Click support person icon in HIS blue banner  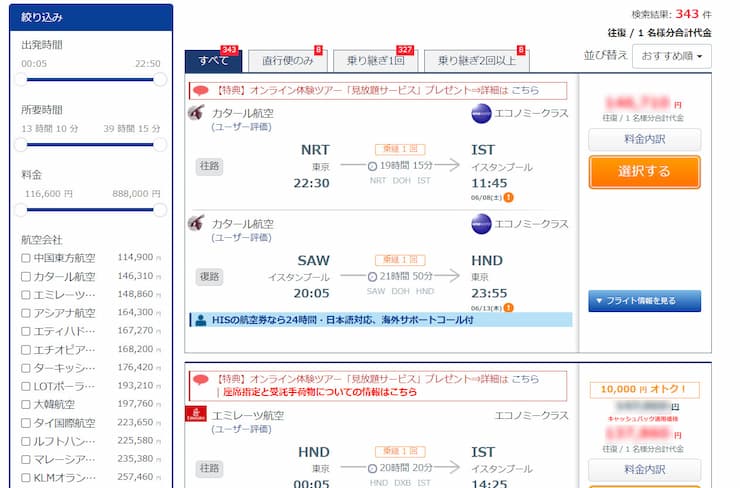pos(201,320)
